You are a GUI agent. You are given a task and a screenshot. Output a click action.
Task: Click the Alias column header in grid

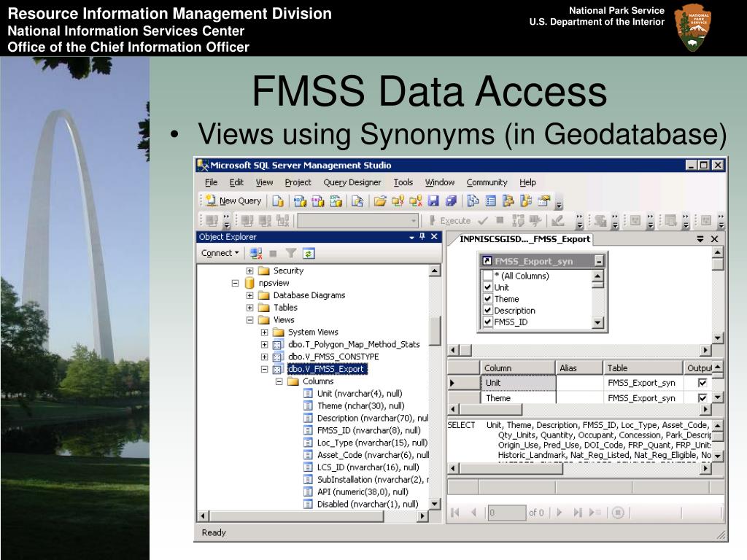pyautogui.click(x=579, y=367)
